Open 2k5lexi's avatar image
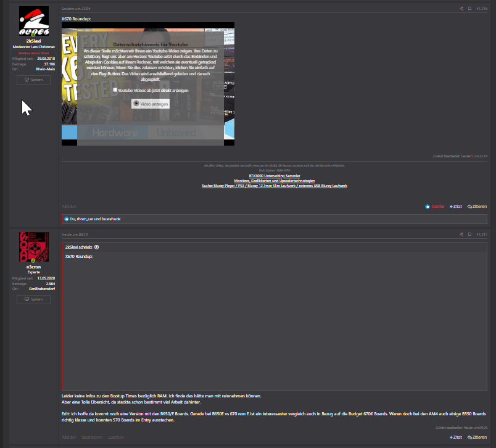Viewport: 496px width, 448px height. [x=34, y=21]
